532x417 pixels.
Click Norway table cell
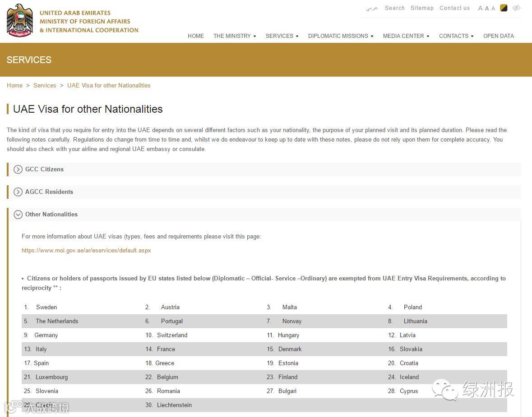292,321
